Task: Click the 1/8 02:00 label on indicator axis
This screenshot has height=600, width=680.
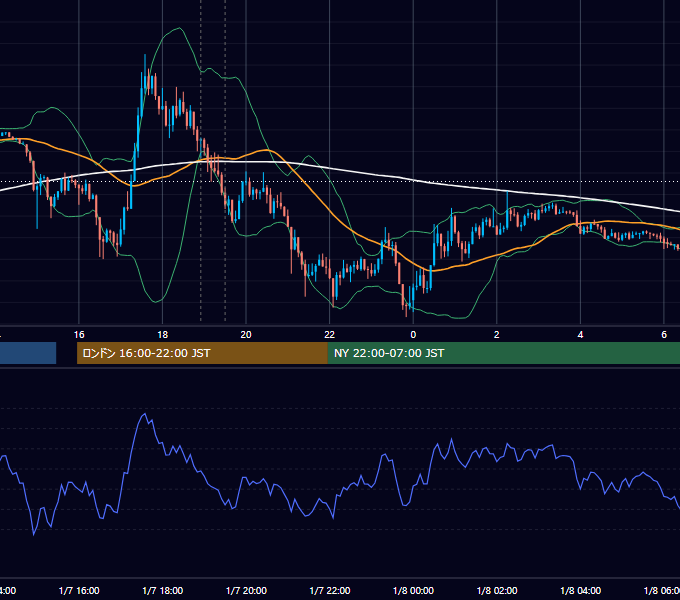Action: pyautogui.click(x=497, y=590)
